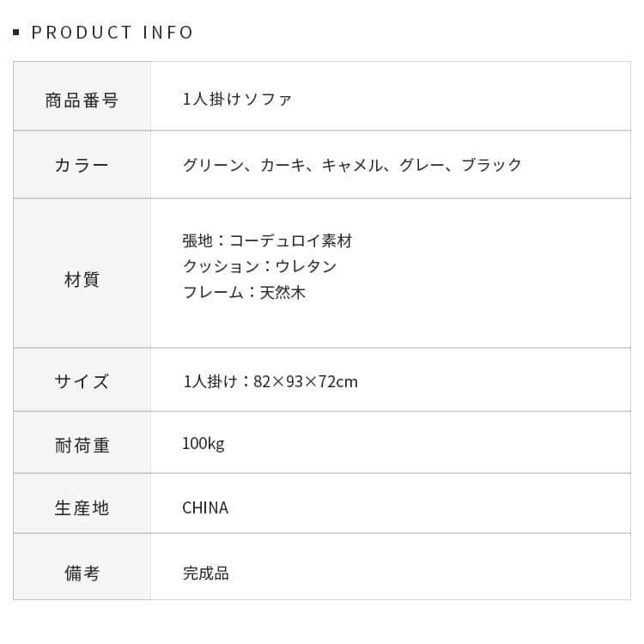The image size is (644, 644).
Task: Click the フレーム：天然木 line
Action: (x=244, y=292)
